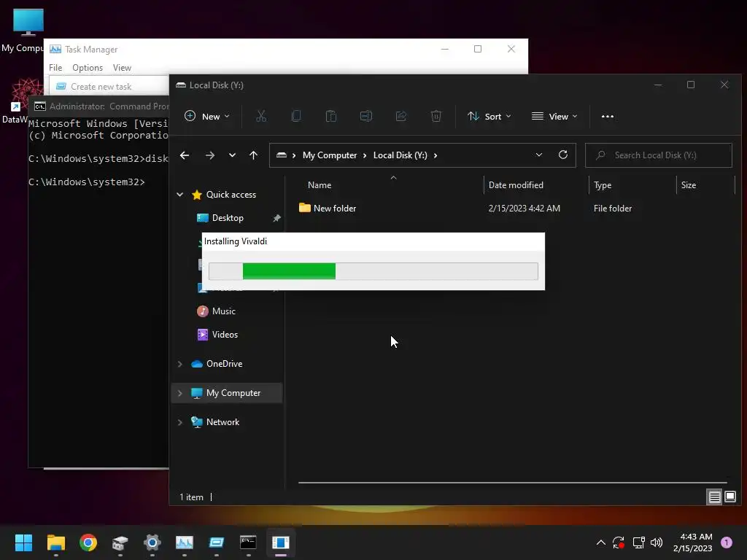Open the See more ellipsis menu
The image size is (747, 560).
click(608, 116)
